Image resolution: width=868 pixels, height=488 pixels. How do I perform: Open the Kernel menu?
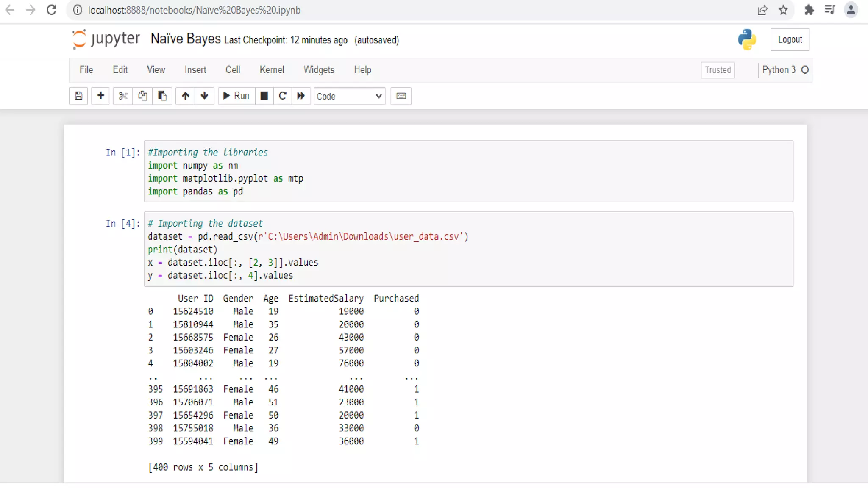pyautogui.click(x=272, y=70)
